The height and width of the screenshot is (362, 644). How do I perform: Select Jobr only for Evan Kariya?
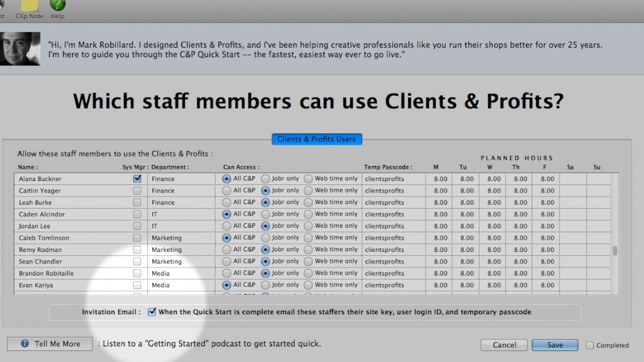pyautogui.click(x=266, y=285)
